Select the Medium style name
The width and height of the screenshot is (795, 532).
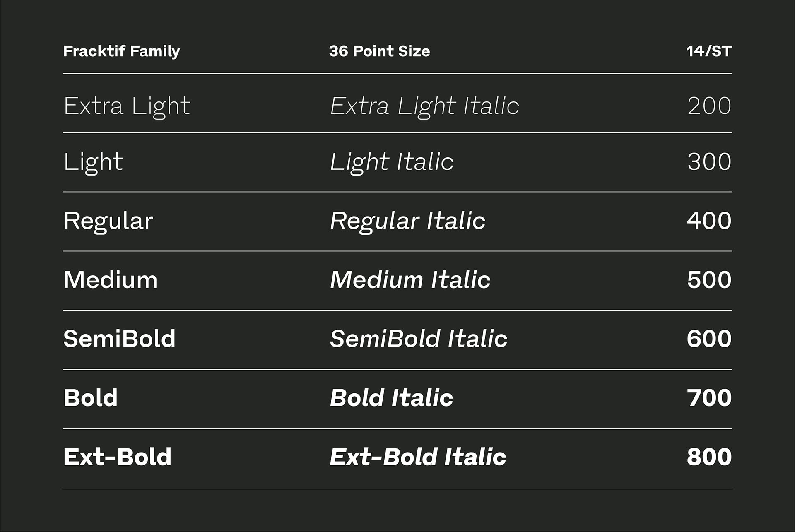coord(111,280)
